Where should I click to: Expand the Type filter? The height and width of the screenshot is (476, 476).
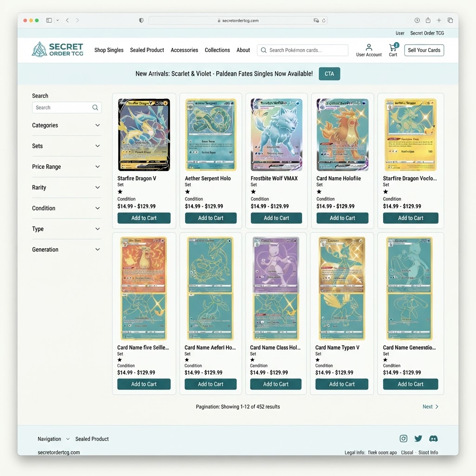click(x=66, y=229)
